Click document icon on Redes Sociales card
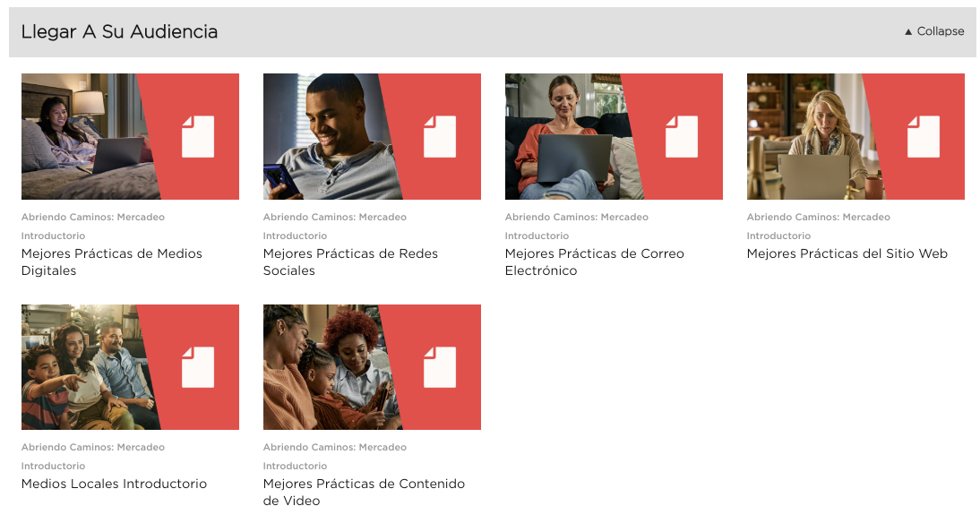 point(440,136)
